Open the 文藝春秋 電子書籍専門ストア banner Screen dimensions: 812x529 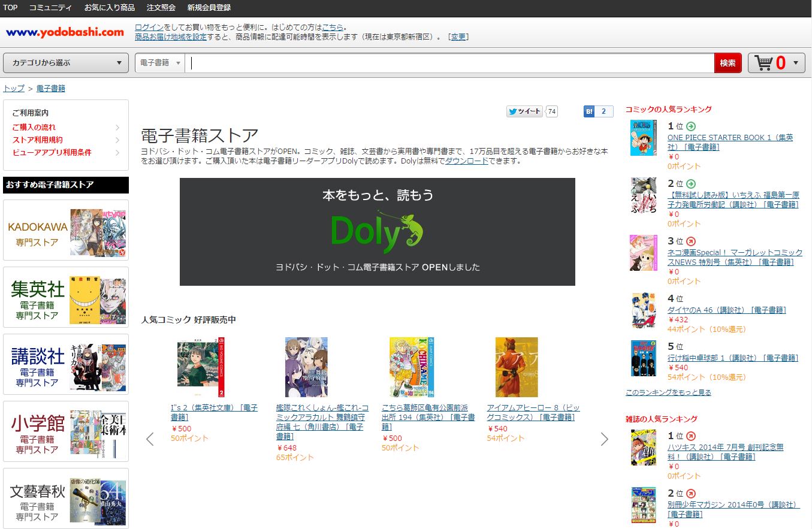point(66,498)
